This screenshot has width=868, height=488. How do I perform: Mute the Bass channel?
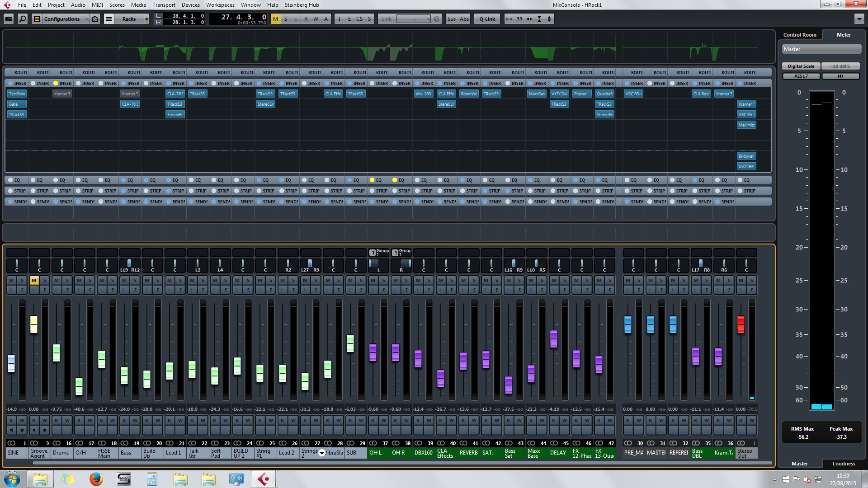click(124, 281)
